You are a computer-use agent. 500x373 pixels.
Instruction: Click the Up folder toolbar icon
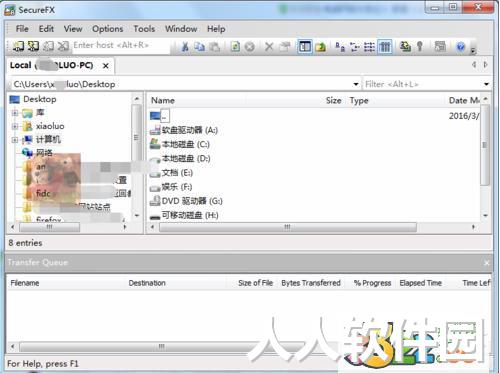coord(321,47)
